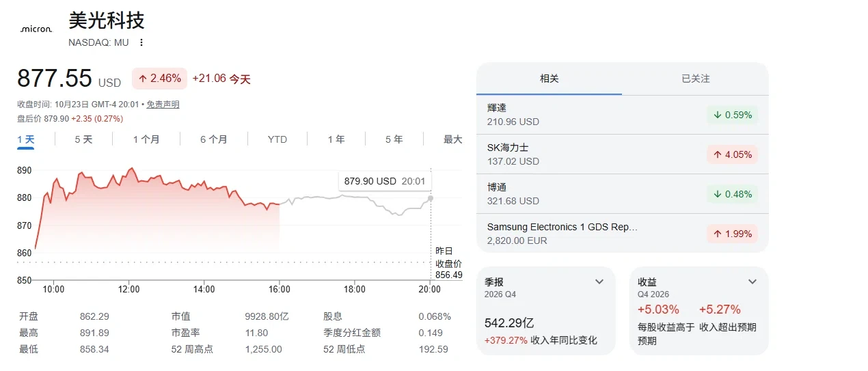Viewport: 868px width, 371px height.
Task: Click the 市值 value 9928.80亿
Action: point(267,316)
